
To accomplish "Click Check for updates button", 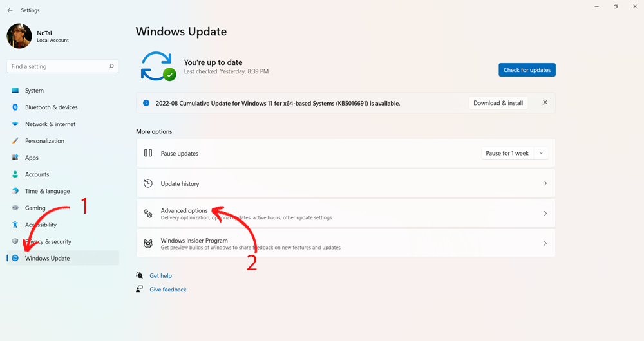I will pyautogui.click(x=527, y=69).
